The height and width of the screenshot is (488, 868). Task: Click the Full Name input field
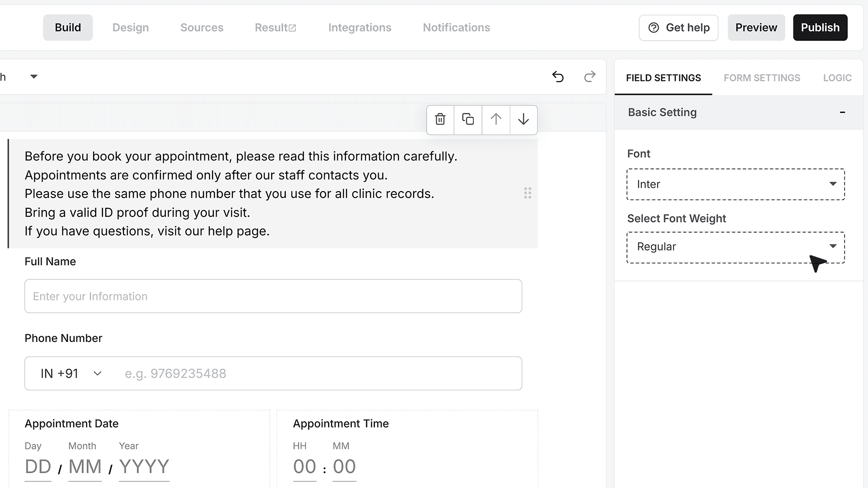[x=273, y=296]
